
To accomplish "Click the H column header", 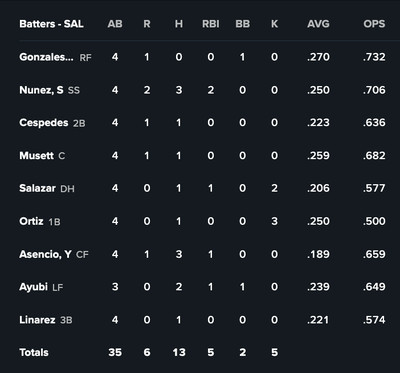I will (x=179, y=24).
